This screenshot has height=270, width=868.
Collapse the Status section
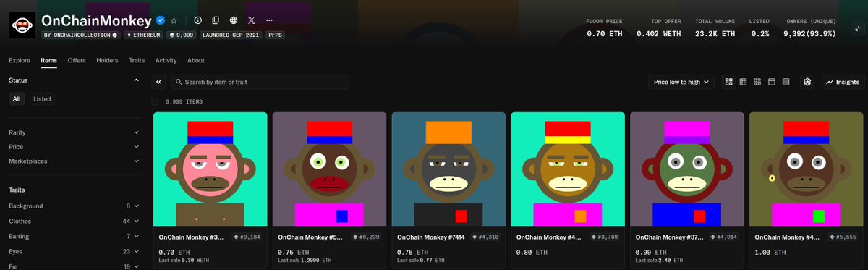pos(137,80)
